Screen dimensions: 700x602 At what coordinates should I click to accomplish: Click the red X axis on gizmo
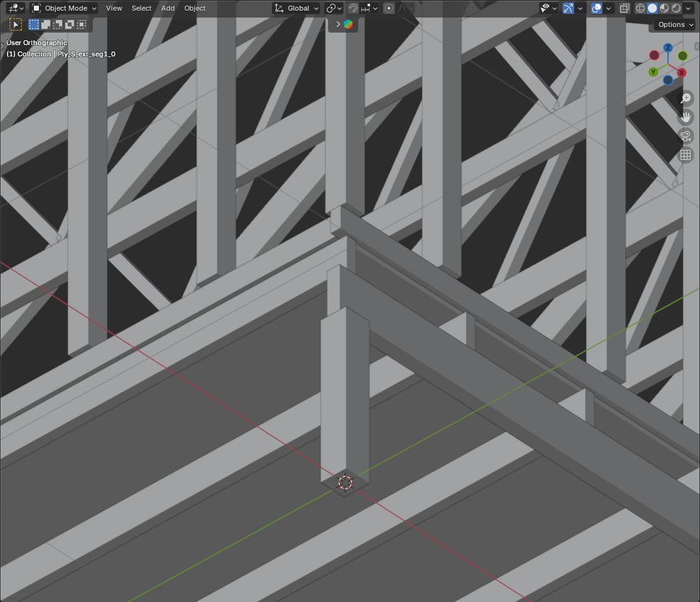click(x=682, y=73)
